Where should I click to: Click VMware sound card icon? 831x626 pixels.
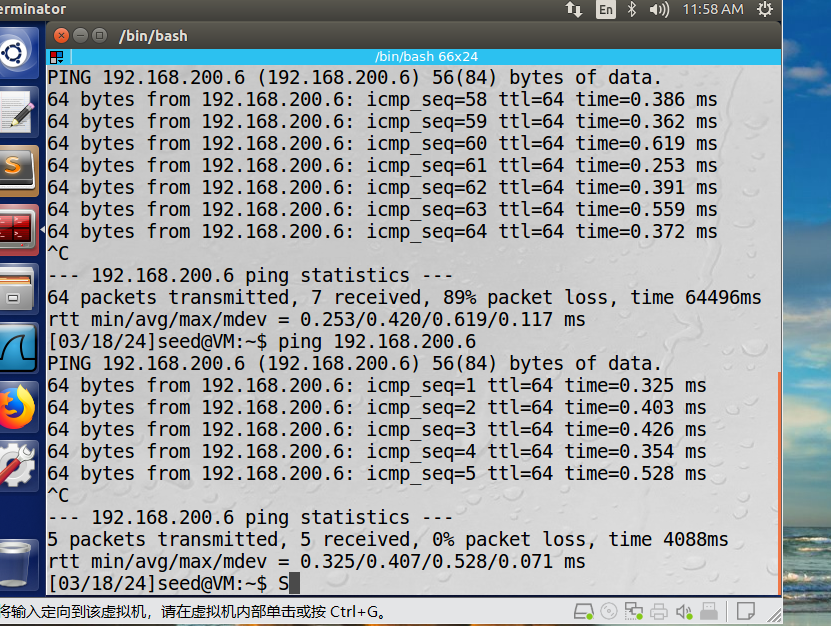[x=684, y=612]
